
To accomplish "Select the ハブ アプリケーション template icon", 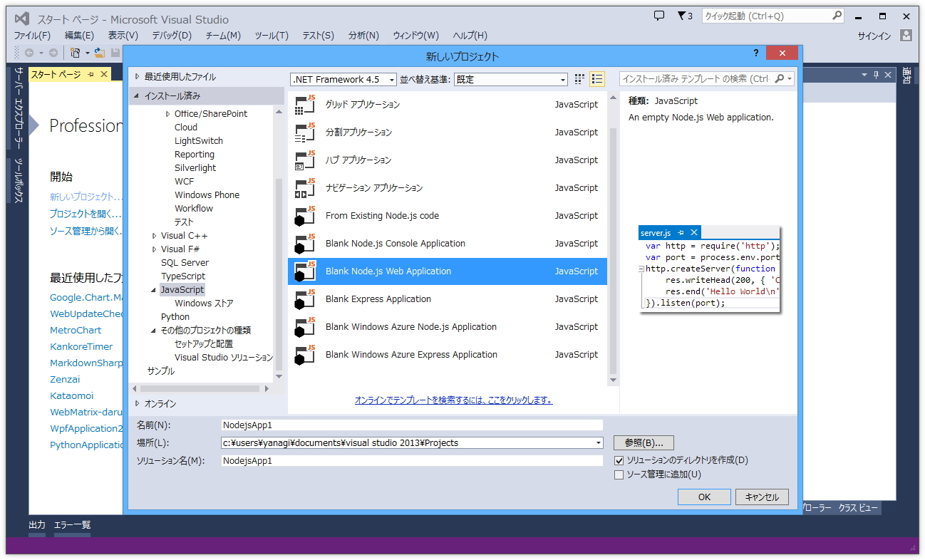I will point(305,160).
